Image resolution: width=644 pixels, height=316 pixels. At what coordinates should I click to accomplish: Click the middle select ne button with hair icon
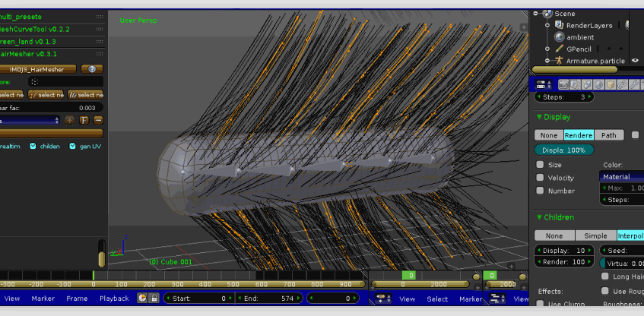pos(46,95)
